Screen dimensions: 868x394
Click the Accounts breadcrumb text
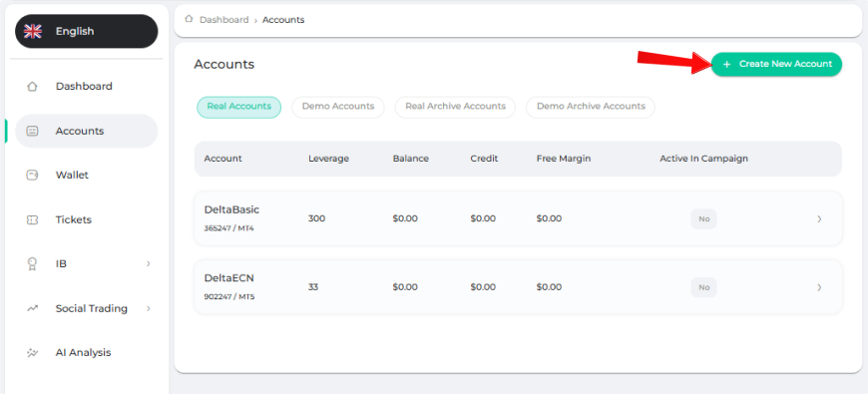(x=283, y=20)
